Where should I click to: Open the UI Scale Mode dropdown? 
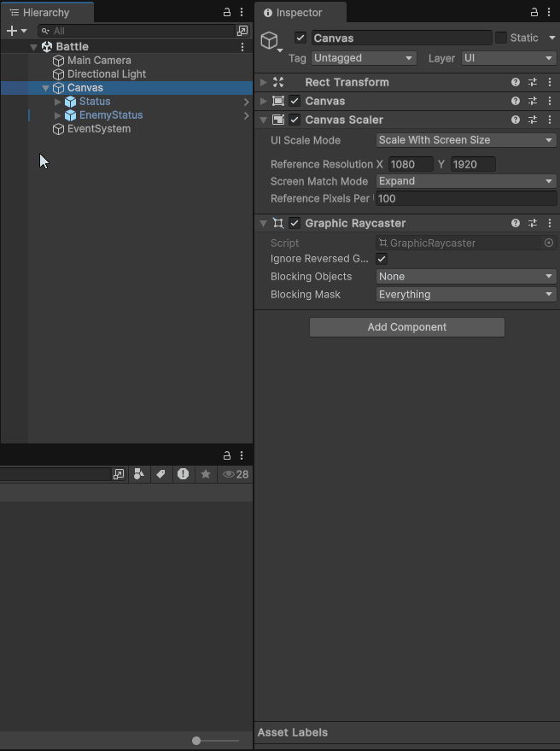[466, 140]
